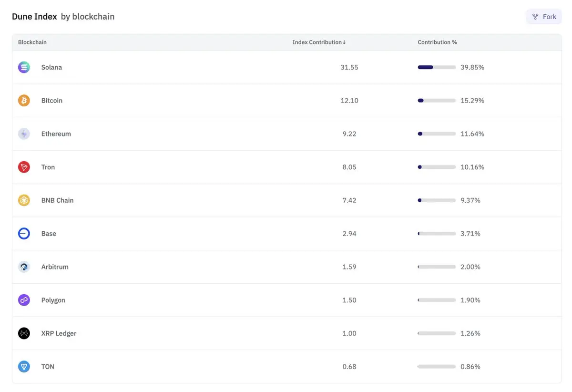Screen dimensions: 572x392
Task: Click the 9.22 index contribution value
Action: point(349,134)
